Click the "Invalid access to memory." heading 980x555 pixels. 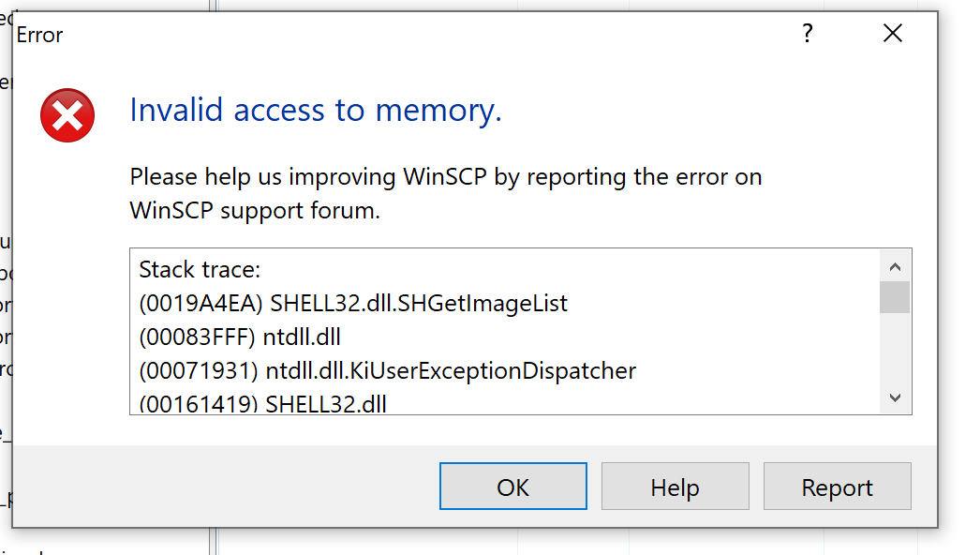pyautogui.click(x=316, y=111)
